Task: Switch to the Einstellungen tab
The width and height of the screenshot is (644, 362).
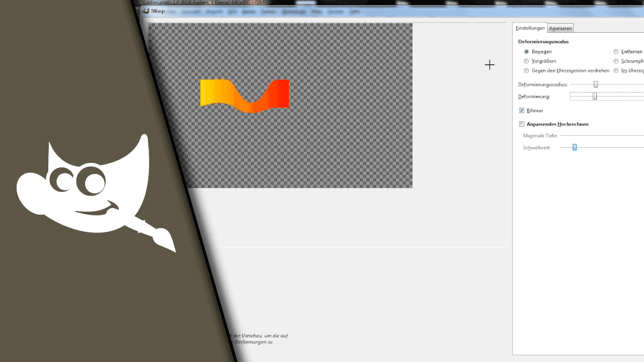Action: [x=530, y=28]
